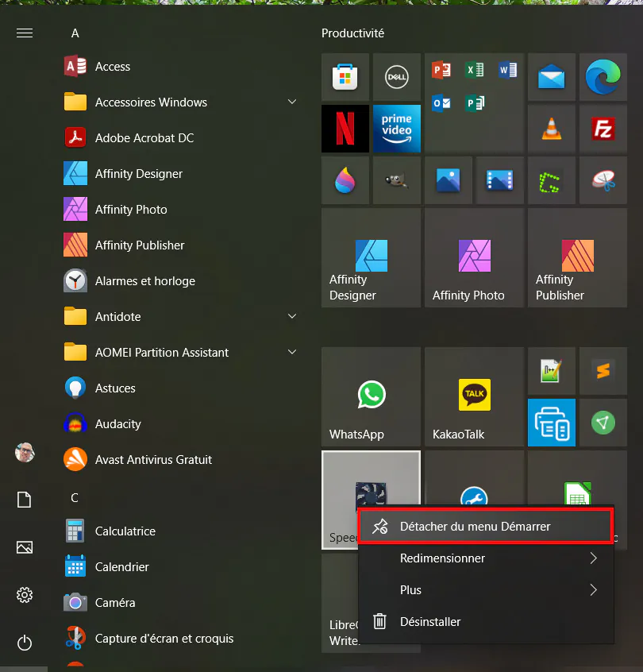Open the Affinity Designer large tile
The image size is (643, 672).
pyautogui.click(x=371, y=258)
